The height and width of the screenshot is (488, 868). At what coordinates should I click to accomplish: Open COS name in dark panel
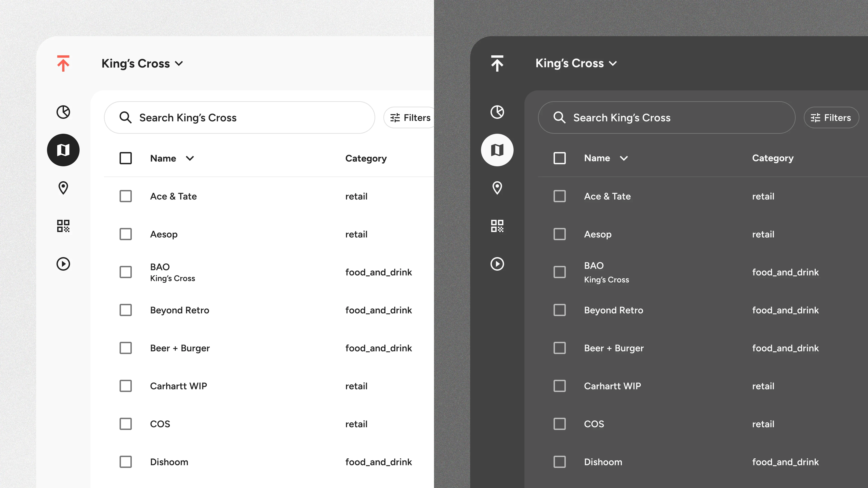click(594, 424)
